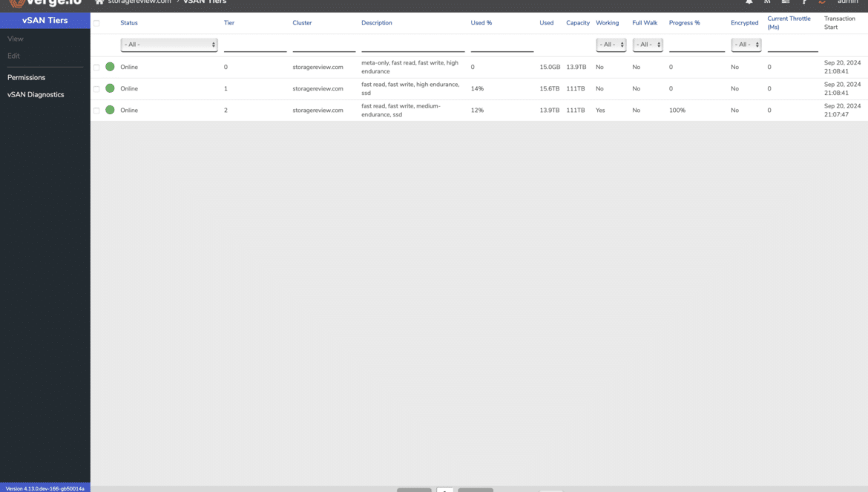The image size is (868, 492).
Task: Sort by the Description column header
Action: [x=376, y=23]
